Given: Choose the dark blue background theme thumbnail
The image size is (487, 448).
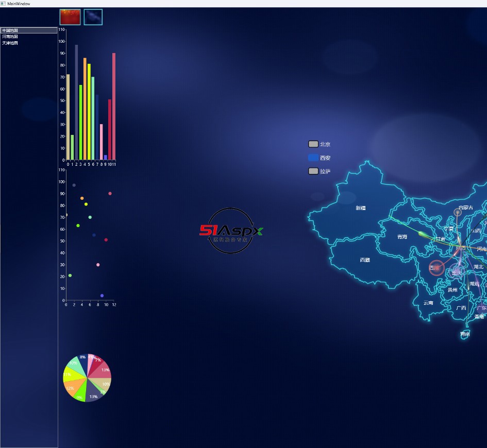Looking at the screenshot, I should pos(93,17).
